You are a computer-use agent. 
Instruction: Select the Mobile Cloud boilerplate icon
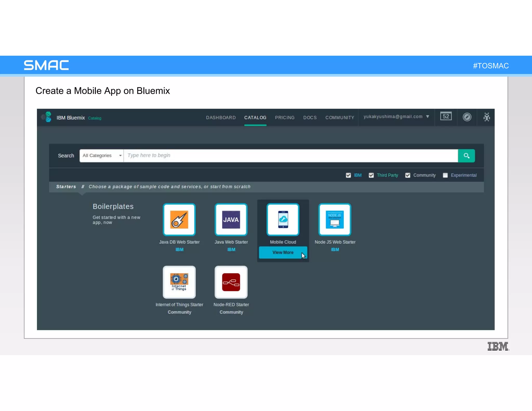pyautogui.click(x=283, y=220)
